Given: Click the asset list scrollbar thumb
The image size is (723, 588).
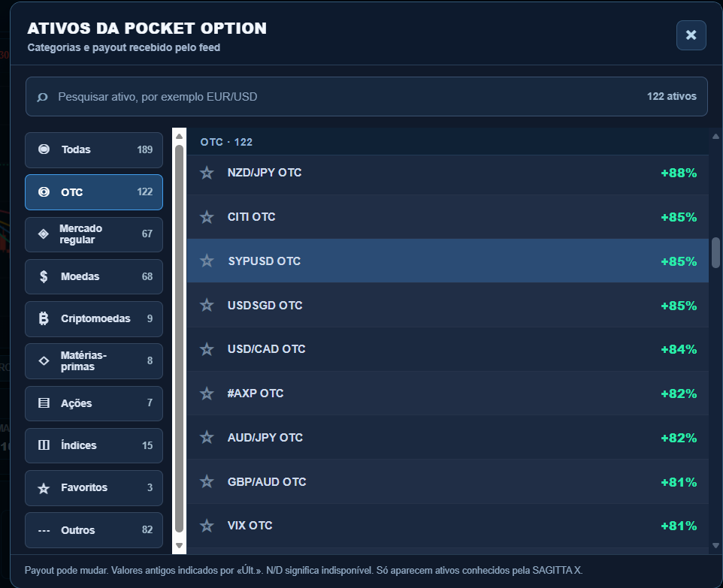Looking at the screenshot, I should click(715, 252).
